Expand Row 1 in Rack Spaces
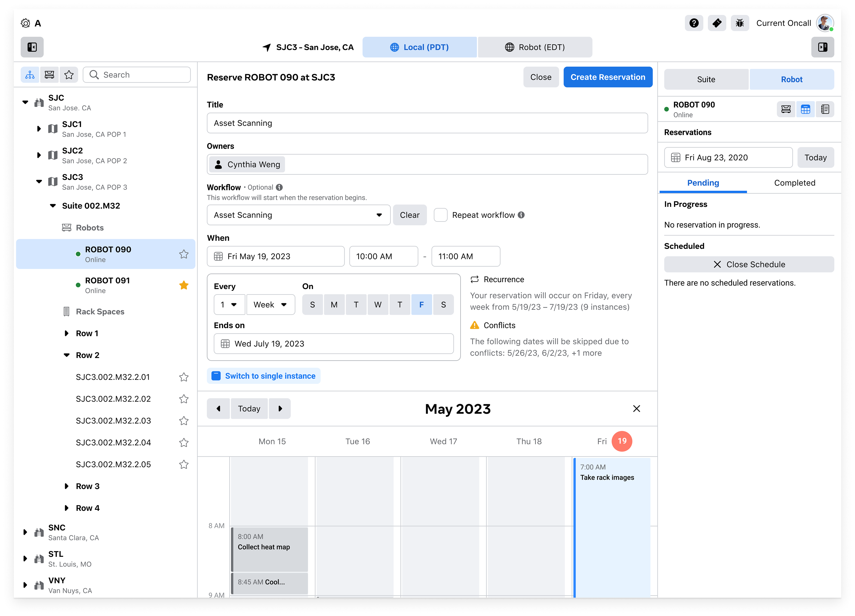The height and width of the screenshot is (616, 855). pos(66,333)
